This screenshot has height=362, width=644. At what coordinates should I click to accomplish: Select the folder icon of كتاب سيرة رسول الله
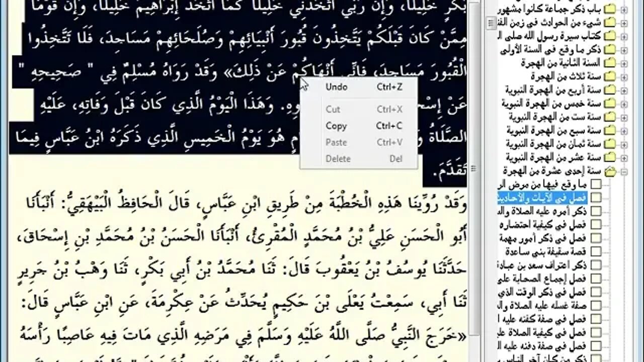coord(611,36)
